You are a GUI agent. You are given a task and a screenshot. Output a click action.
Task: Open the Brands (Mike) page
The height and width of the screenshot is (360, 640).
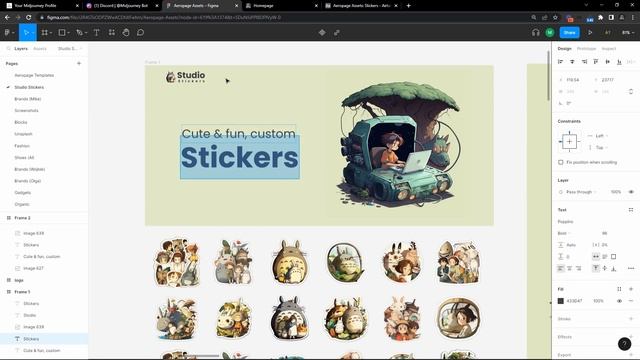click(28, 99)
